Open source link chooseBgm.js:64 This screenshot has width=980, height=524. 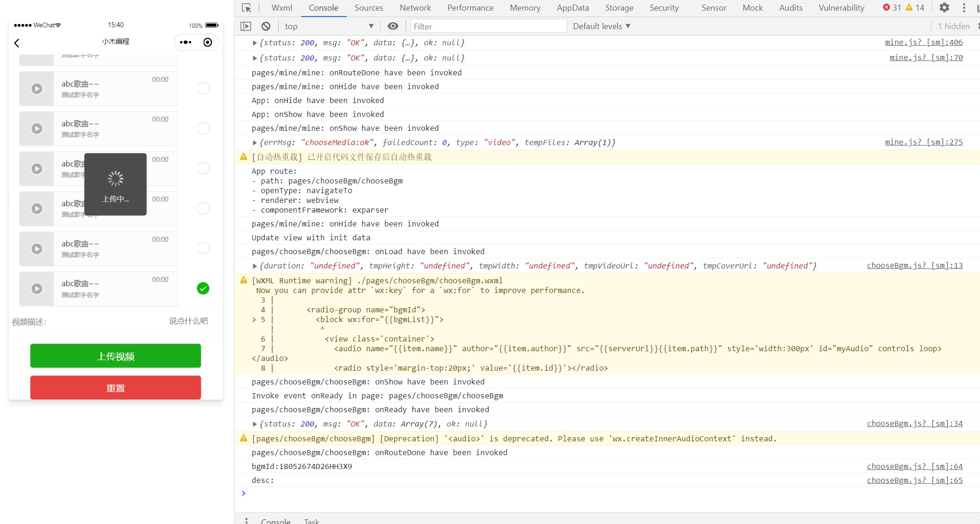point(915,467)
